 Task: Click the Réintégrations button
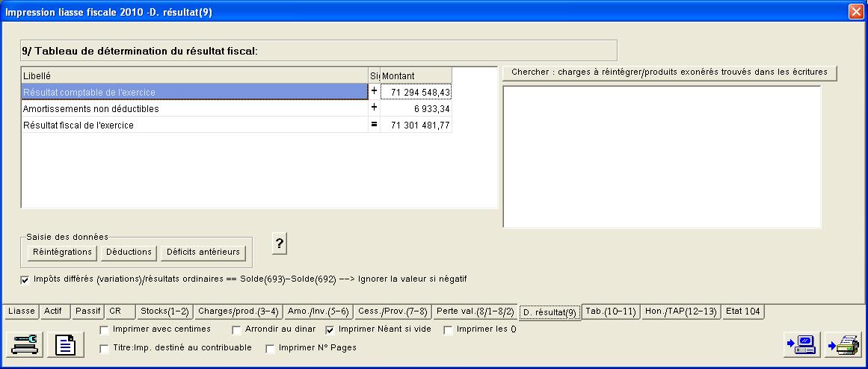(62, 252)
